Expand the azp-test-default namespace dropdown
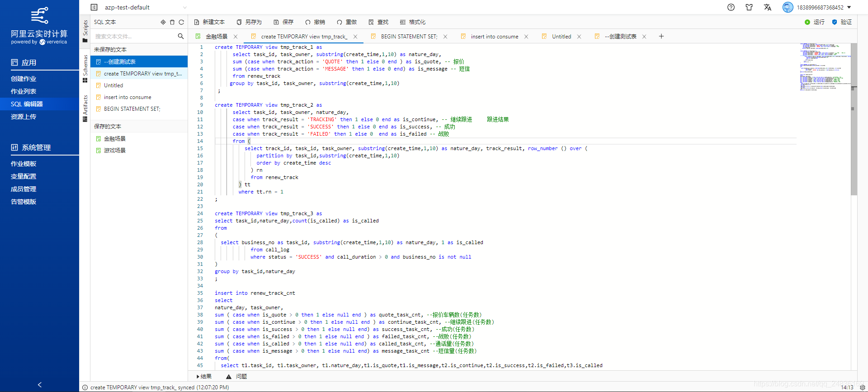The height and width of the screenshot is (392, 868). tap(184, 8)
